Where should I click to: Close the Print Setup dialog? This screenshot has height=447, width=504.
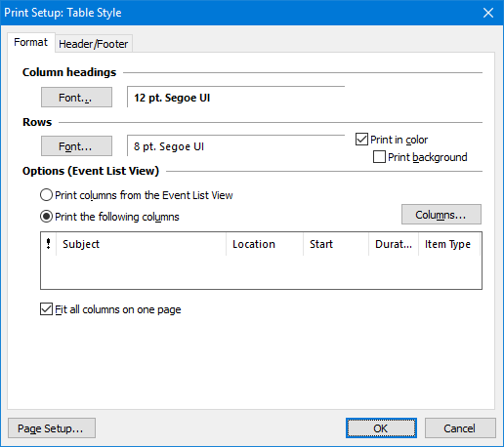tap(488, 13)
